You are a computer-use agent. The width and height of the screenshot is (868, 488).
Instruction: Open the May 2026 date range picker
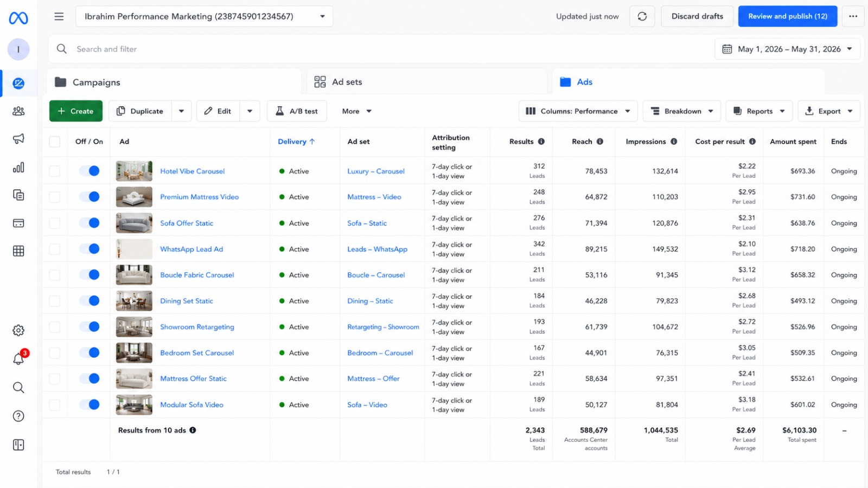tap(787, 49)
